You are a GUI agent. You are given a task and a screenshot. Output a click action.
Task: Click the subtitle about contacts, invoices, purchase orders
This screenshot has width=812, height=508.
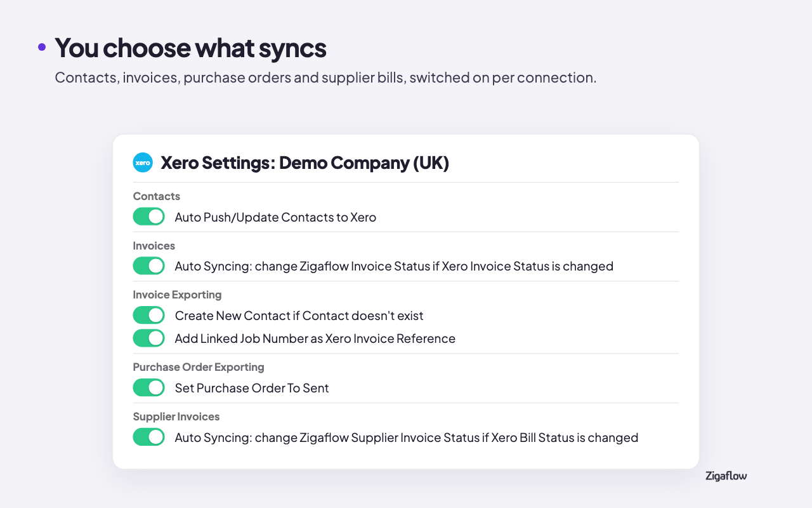click(x=325, y=77)
